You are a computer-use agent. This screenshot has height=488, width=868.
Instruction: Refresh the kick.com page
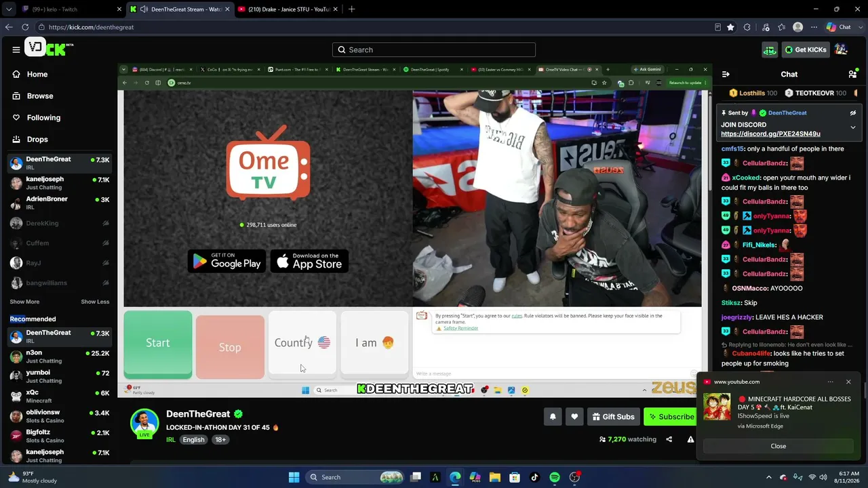[25, 27]
